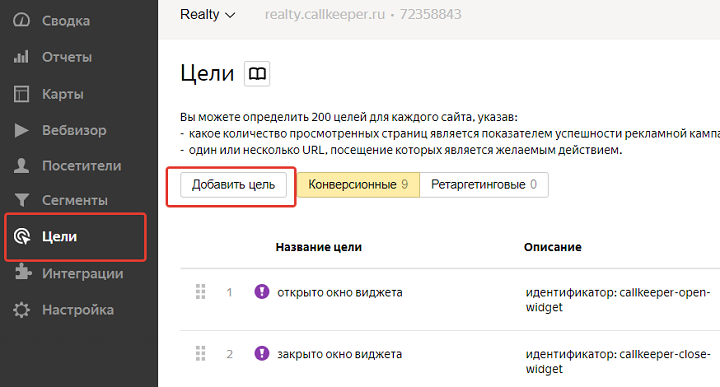The height and width of the screenshot is (387, 720).
Task: Open Интеграции in the sidebar
Action: click(83, 273)
